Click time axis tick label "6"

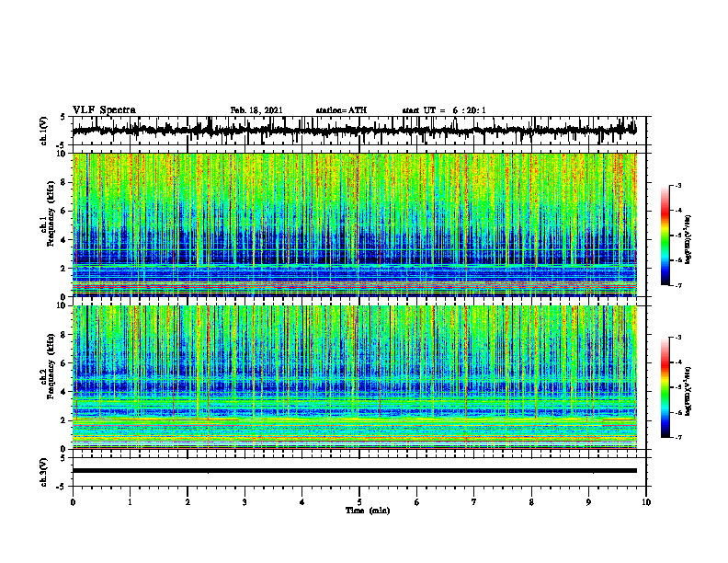417,502
